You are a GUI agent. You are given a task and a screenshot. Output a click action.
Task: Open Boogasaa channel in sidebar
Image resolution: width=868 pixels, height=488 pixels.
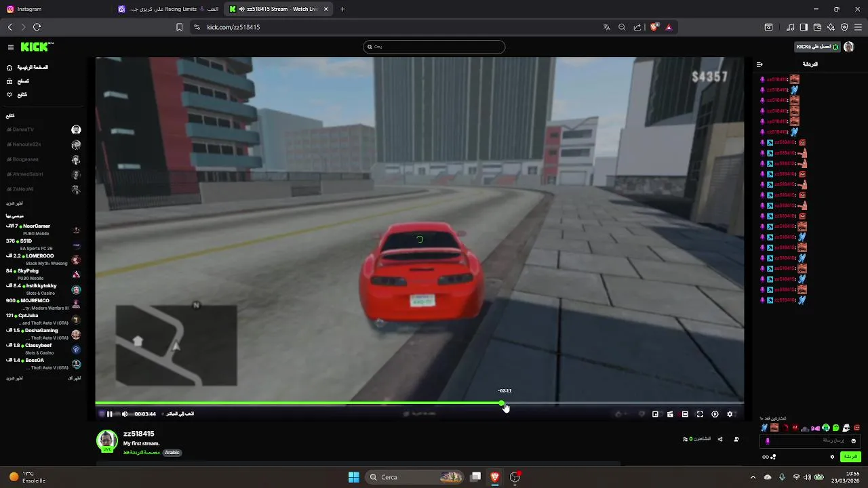(43, 159)
